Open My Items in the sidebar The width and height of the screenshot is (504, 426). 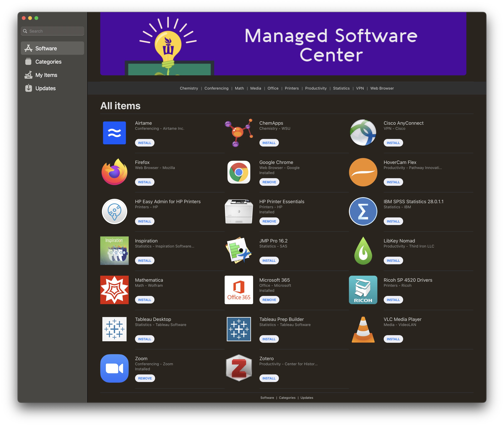click(46, 75)
